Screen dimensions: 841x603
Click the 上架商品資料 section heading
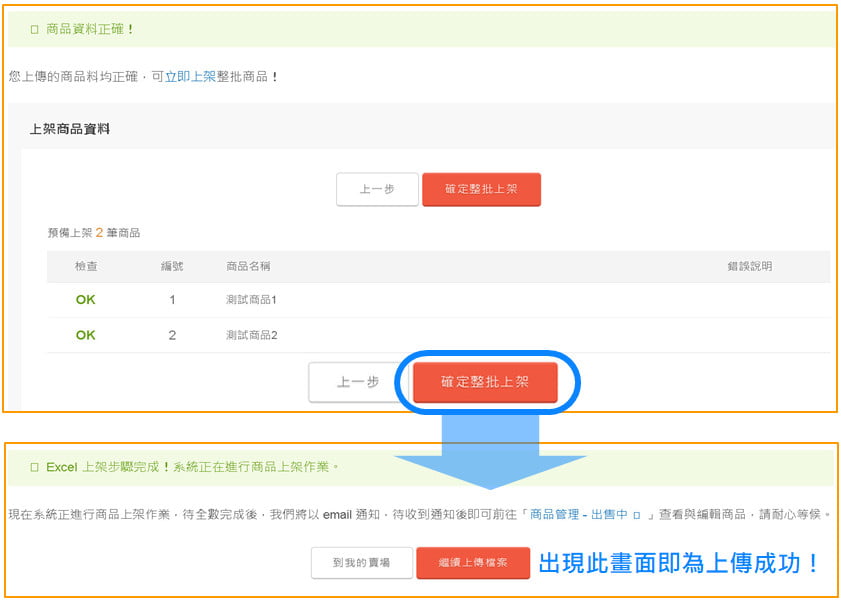click(x=70, y=129)
